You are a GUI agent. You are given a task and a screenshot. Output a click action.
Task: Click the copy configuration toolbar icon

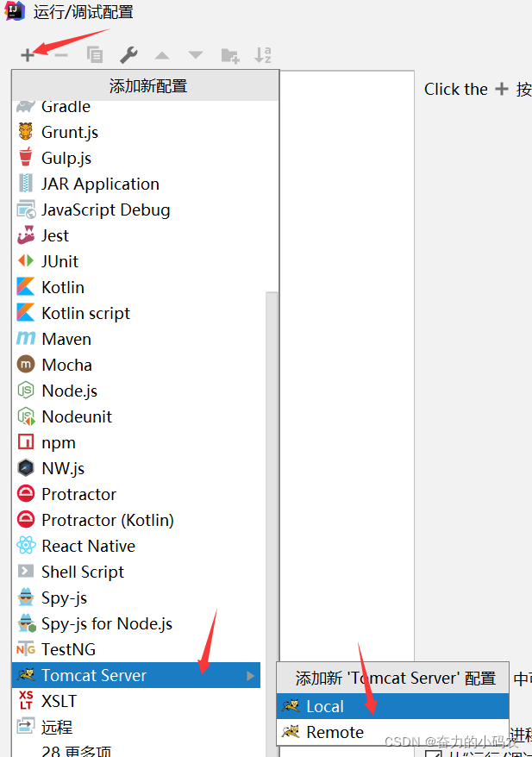pos(95,55)
